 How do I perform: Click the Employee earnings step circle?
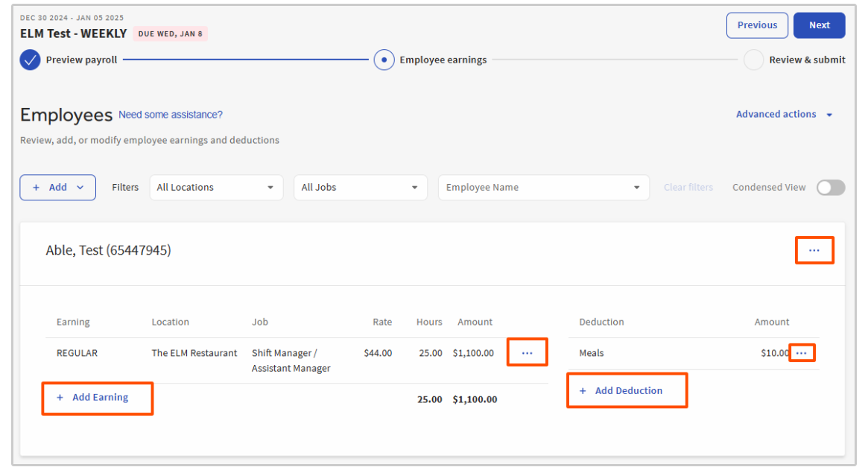[384, 60]
